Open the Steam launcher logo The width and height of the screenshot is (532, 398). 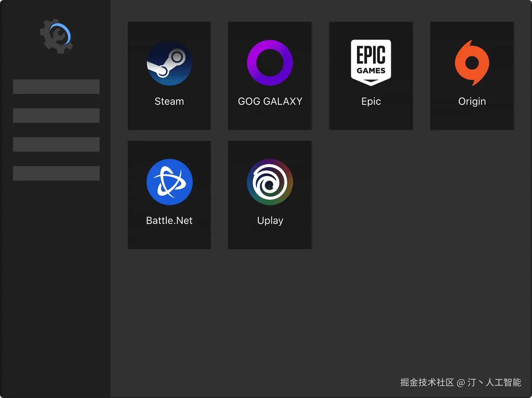[x=169, y=63]
